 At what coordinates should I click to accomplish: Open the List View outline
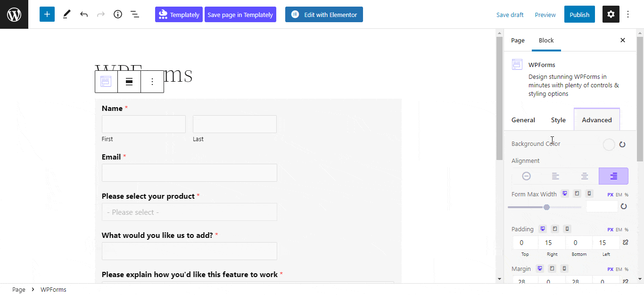point(135,14)
